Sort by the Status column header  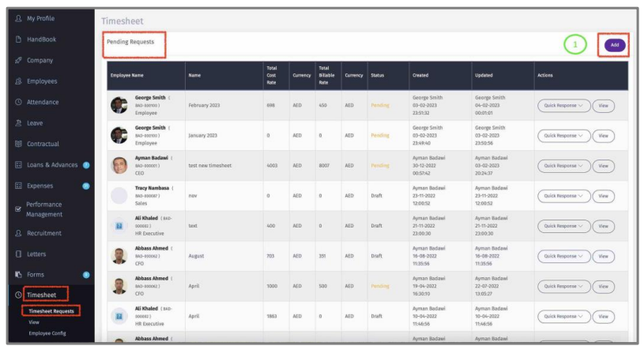pyautogui.click(x=378, y=75)
